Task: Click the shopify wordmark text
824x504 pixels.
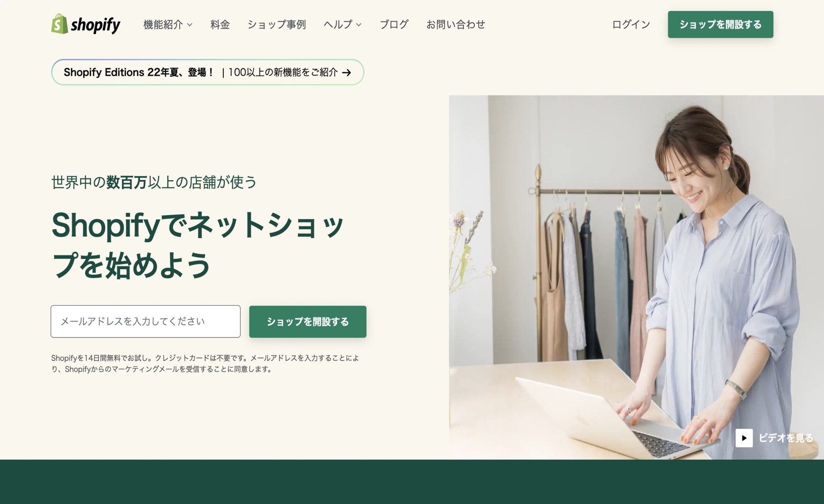Action: pos(95,25)
